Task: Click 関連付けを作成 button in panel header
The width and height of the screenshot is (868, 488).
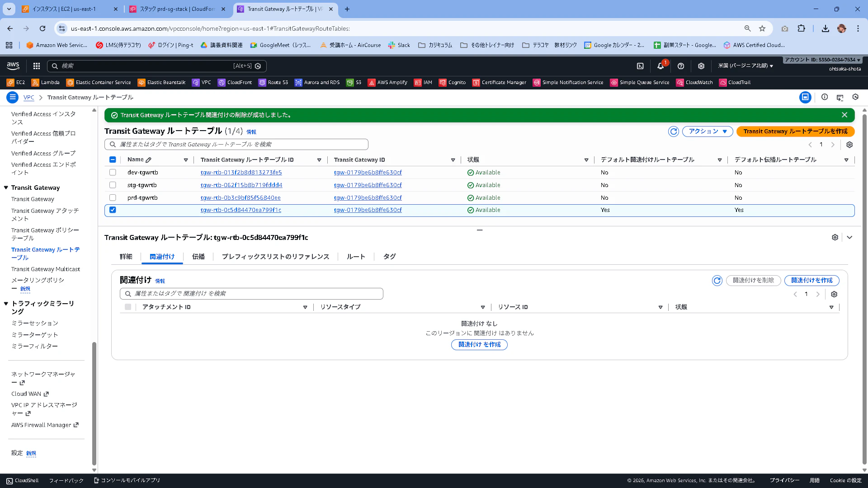Action: (812, 281)
